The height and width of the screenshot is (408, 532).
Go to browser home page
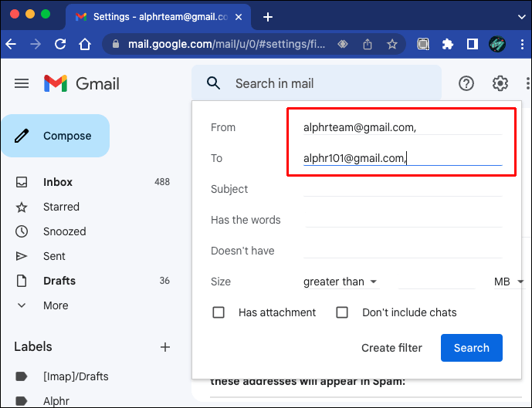click(85, 44)
